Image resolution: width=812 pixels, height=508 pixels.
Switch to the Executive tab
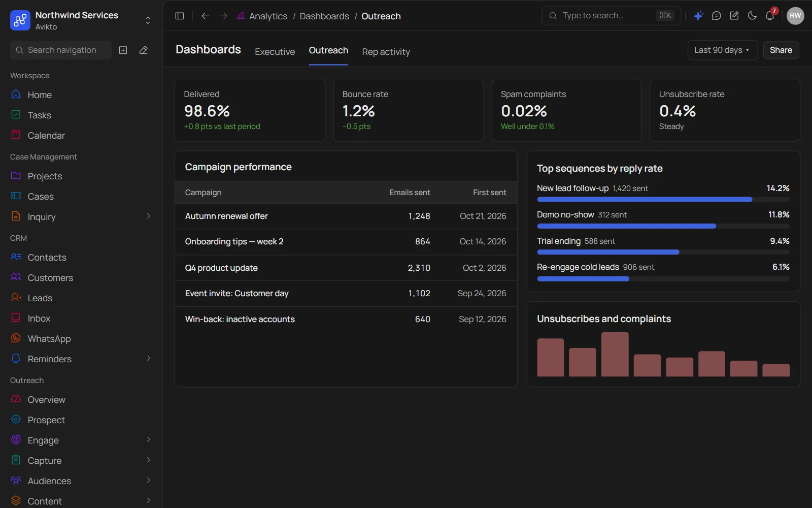tap(275, 52)
